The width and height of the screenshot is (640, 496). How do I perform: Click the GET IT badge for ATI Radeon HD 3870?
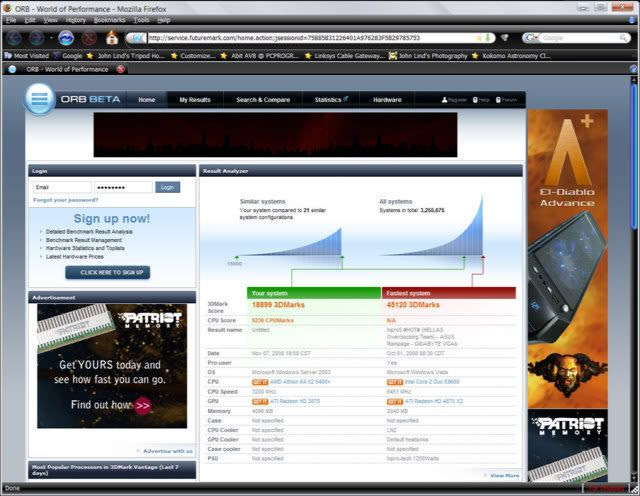[x=260, y=402]
